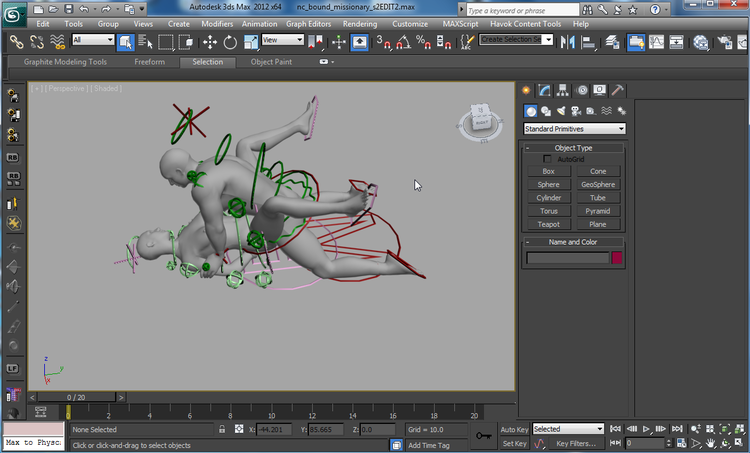Viewport: 750px width, 453px height.
Task: Switch to Utilities command panel tab
Action: tap(618, 90)
